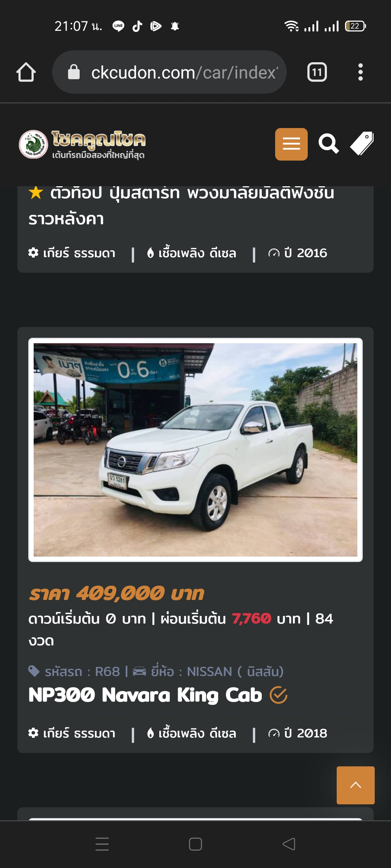Tap the gold star feature description

(x=181, y=205)
